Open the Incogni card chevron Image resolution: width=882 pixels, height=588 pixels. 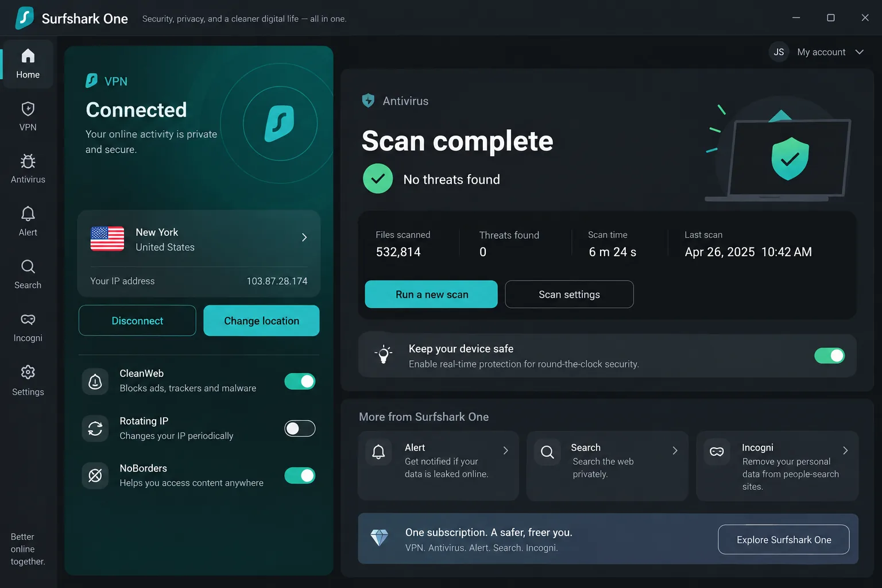tap(845, 451)
